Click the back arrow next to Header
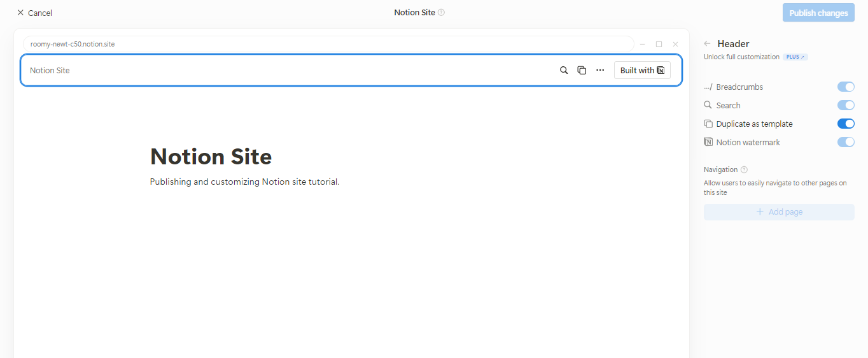The height and width of the screenshot is (358, 868). 707,44
